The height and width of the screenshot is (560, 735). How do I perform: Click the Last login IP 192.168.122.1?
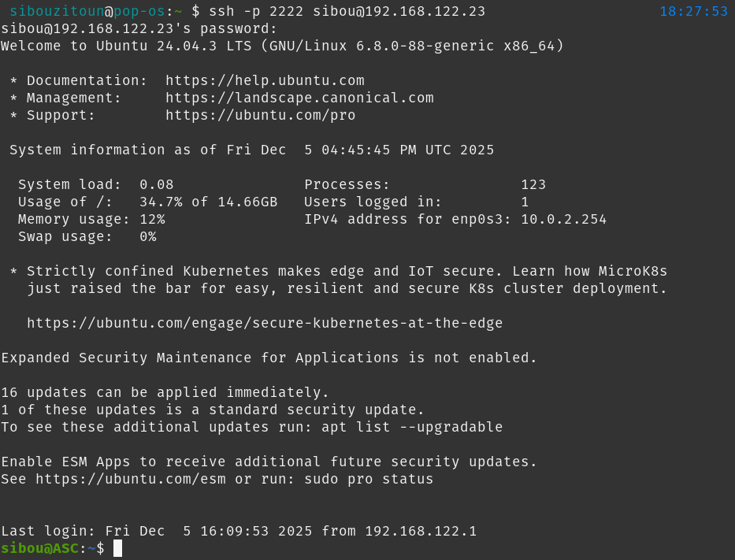pos(421,531)
